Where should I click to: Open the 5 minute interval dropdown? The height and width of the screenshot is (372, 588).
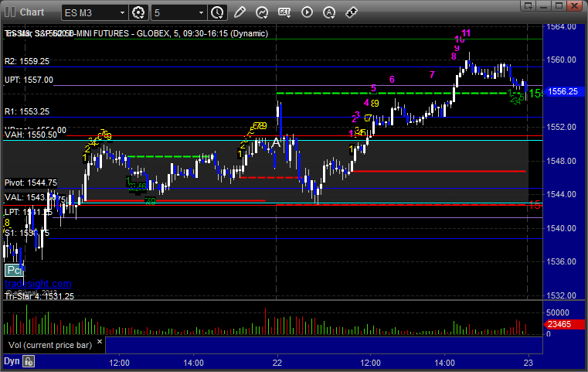(178, 13)
